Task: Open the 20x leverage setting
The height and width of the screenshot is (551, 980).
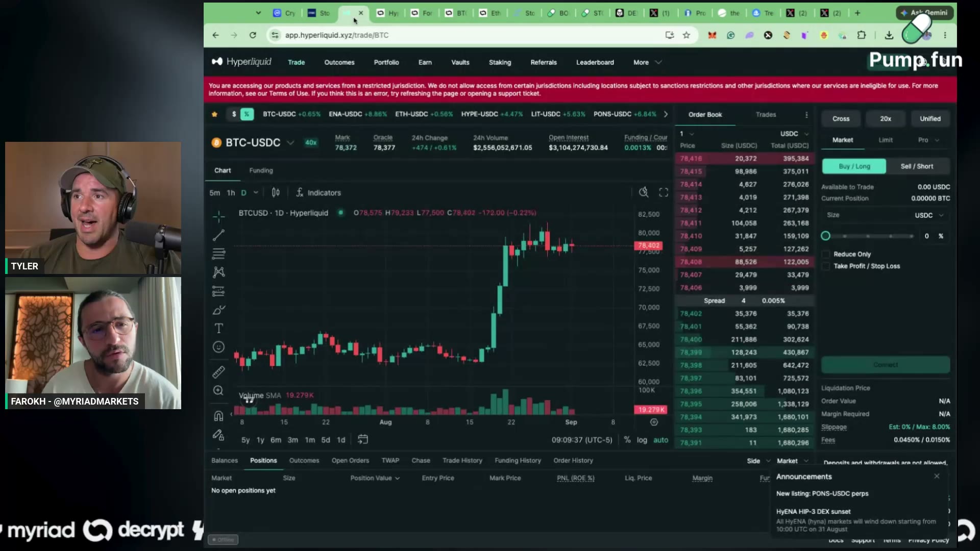Action: click(886, 119)
